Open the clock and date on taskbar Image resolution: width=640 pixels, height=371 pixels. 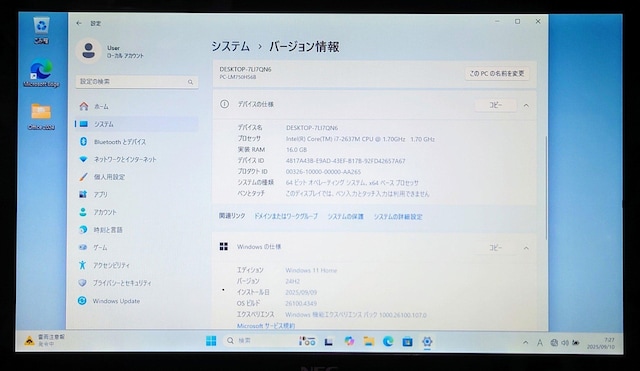[x=601, y=343]
